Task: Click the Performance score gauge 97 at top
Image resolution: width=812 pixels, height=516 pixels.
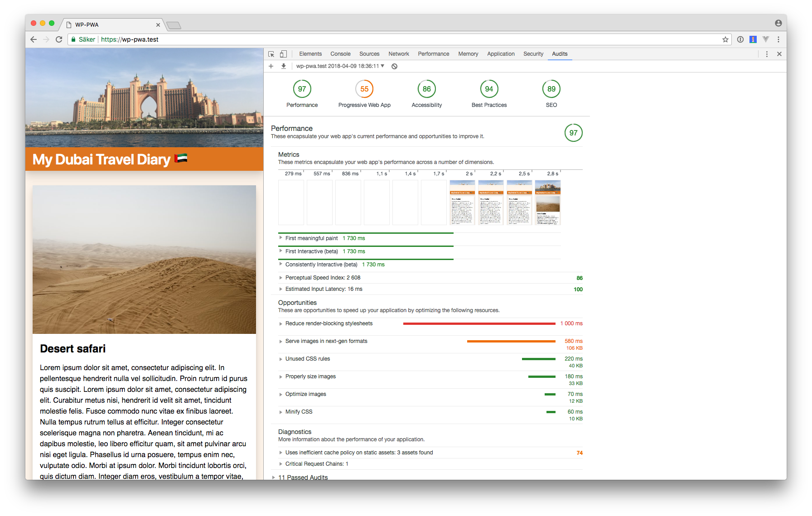Action: coord(302,89)
